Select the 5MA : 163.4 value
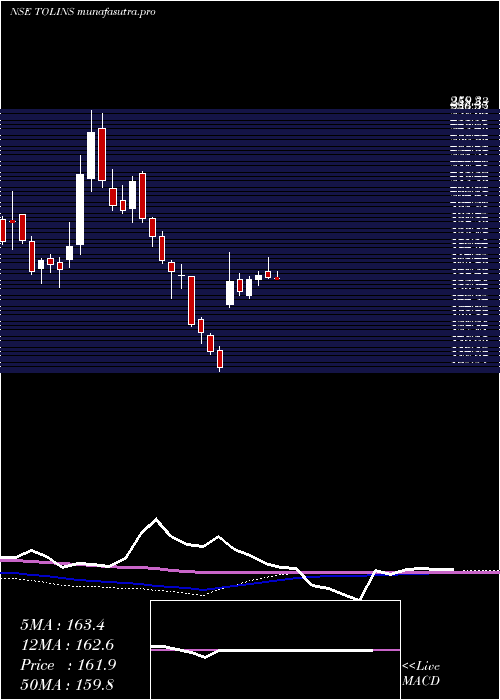500x700 pixels. click(62, 625)
